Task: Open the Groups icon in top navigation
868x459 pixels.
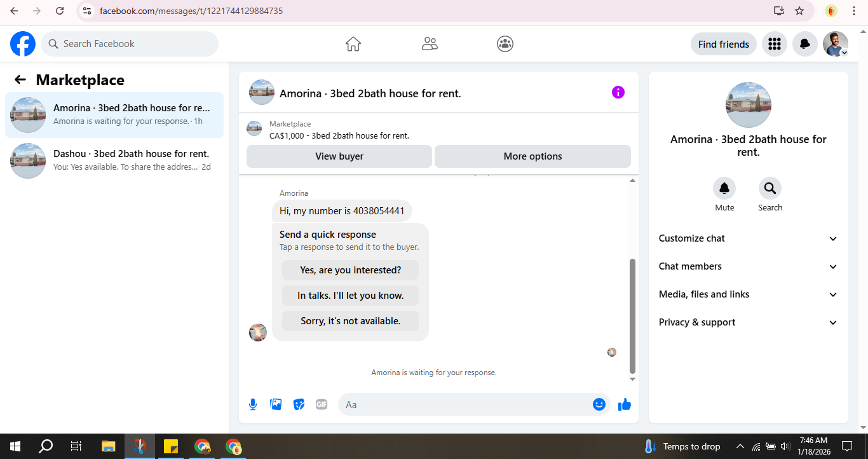Action: [x=505, y=44]
